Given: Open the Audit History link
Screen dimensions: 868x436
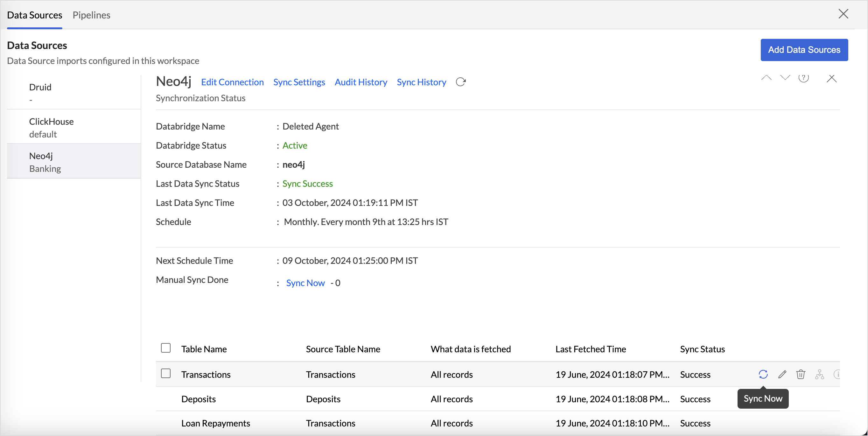Looking at the screenshot, I should [x=360, y=82].
